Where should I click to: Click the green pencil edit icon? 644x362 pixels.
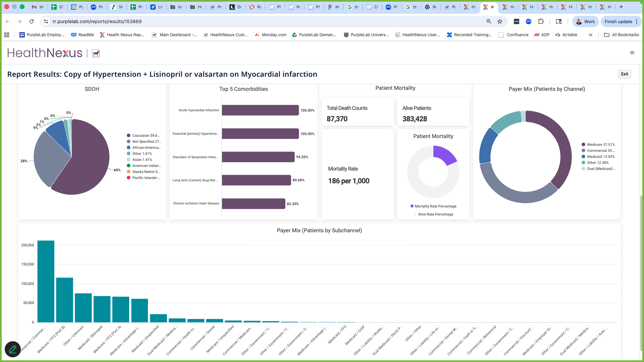coord(13,349)
